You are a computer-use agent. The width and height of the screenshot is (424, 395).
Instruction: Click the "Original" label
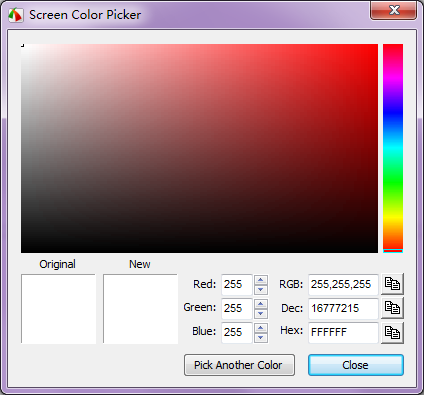click(x=57, y=264)
